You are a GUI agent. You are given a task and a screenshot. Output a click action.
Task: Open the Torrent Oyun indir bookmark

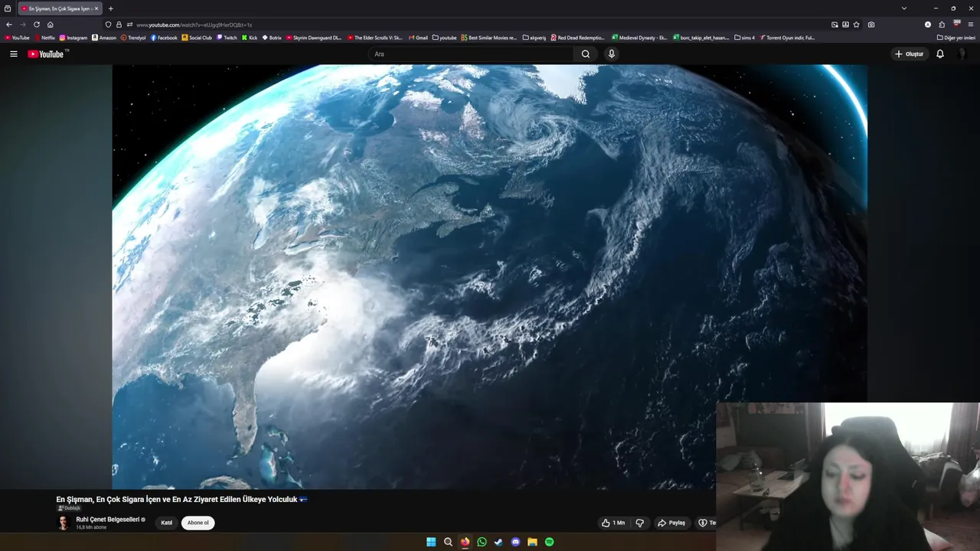[787, 37]
